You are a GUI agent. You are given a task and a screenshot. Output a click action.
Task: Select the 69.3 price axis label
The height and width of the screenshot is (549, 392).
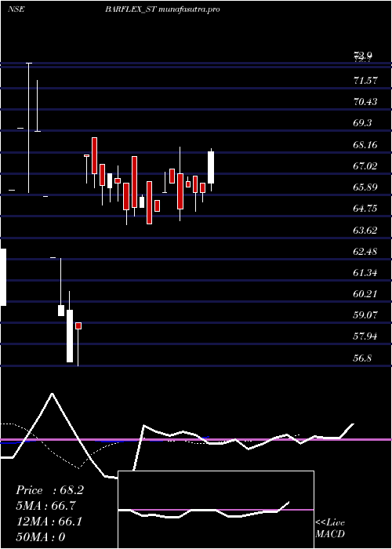pos(363,123)
